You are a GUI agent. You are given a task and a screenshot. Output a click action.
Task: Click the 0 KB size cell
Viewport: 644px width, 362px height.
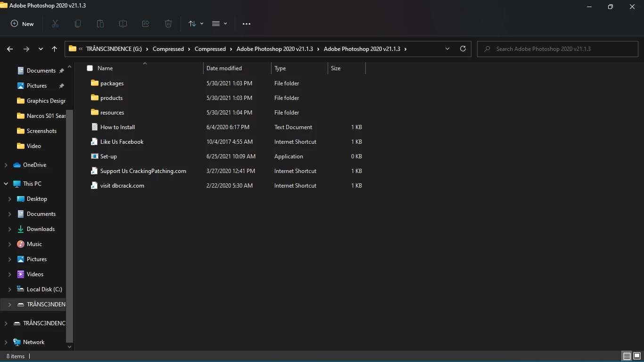pyautogui.click(x=356, y=156)
